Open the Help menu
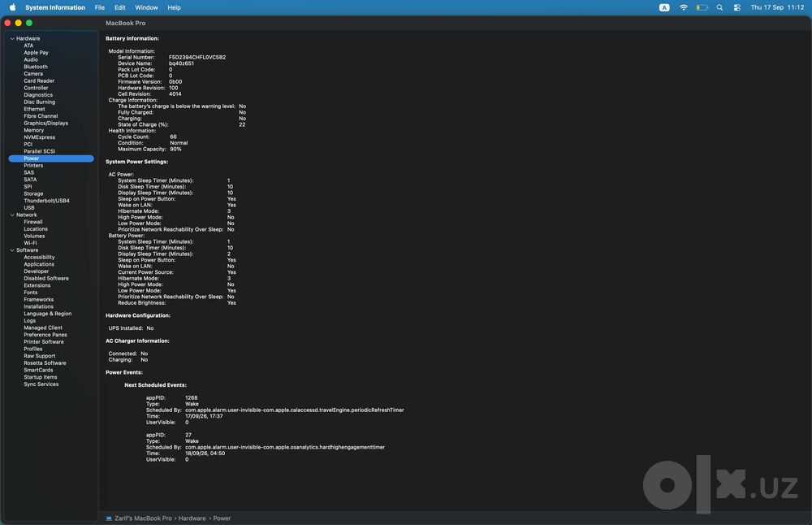 coord(174,7)
